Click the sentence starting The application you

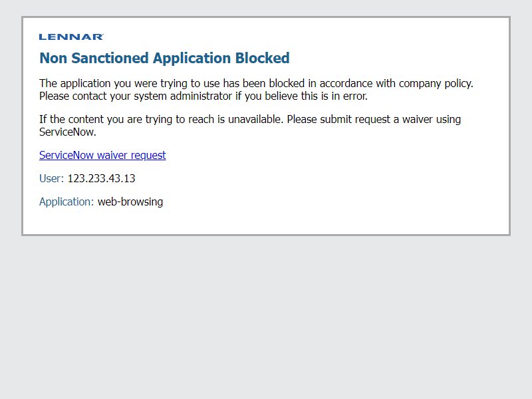point(256,84)
